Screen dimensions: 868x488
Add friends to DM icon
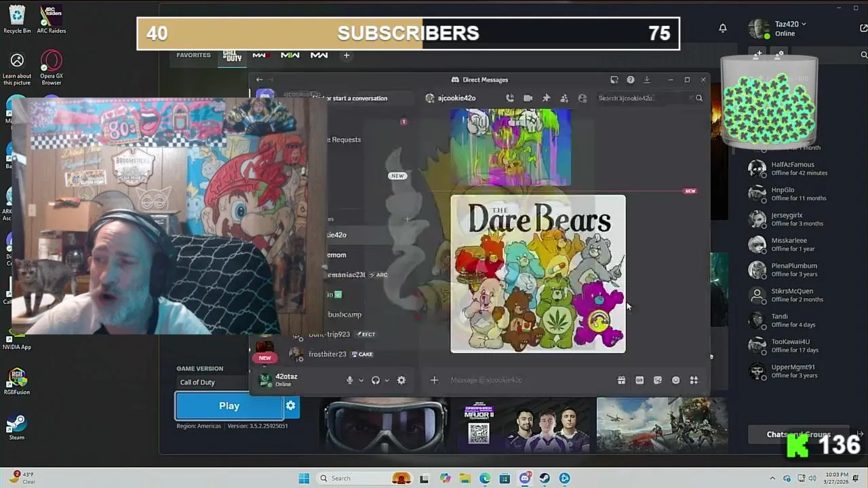click(x=564, y=98)
